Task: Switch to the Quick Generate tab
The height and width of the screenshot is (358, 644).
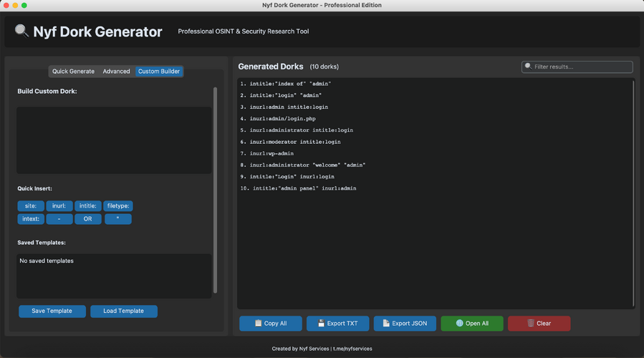Action: [73, 72]
